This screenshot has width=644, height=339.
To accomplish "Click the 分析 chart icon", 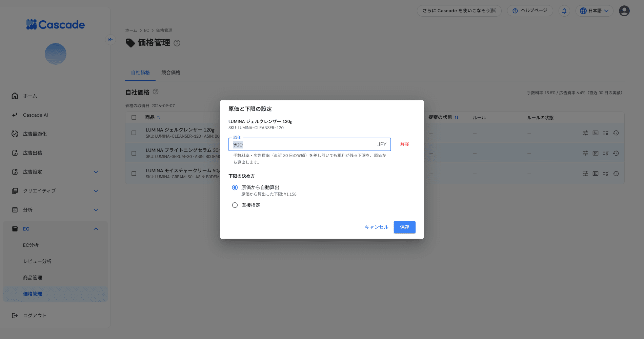I will click(x=15, y=210).
